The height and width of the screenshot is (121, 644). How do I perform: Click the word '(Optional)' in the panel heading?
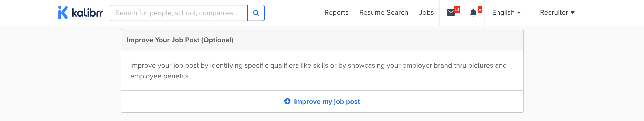pyautogui.click(x=217, y=40)
